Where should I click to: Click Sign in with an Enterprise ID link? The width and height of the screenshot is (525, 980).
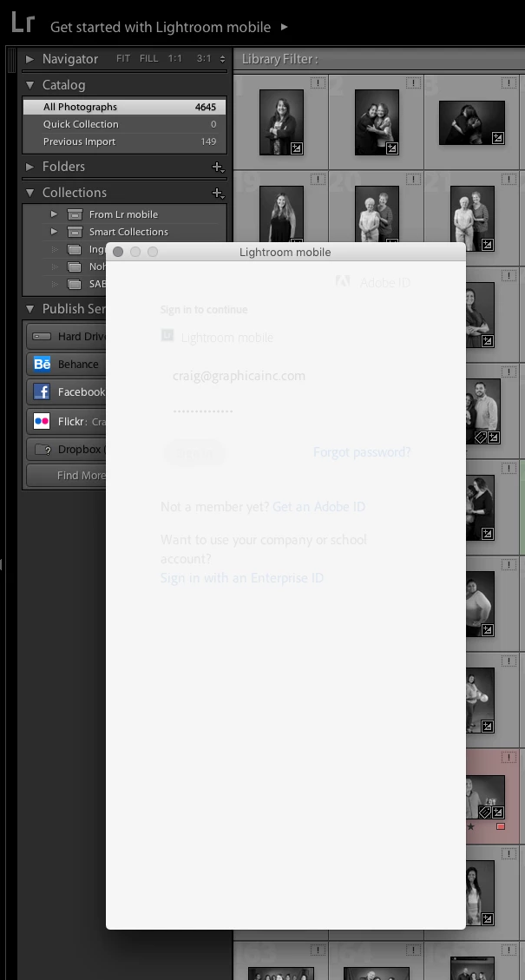pyautogui.click(x=242, y=577)
